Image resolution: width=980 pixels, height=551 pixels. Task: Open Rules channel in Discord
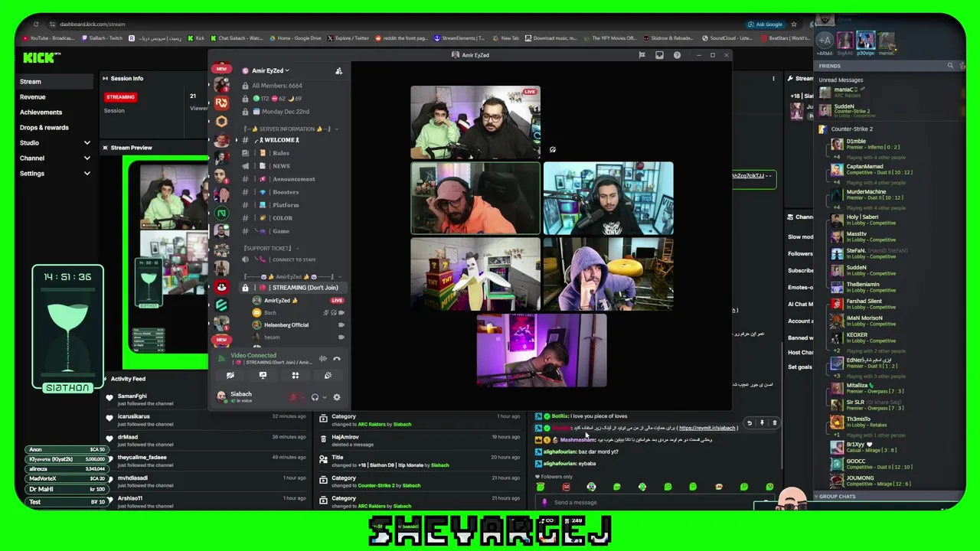click(281, 153)
